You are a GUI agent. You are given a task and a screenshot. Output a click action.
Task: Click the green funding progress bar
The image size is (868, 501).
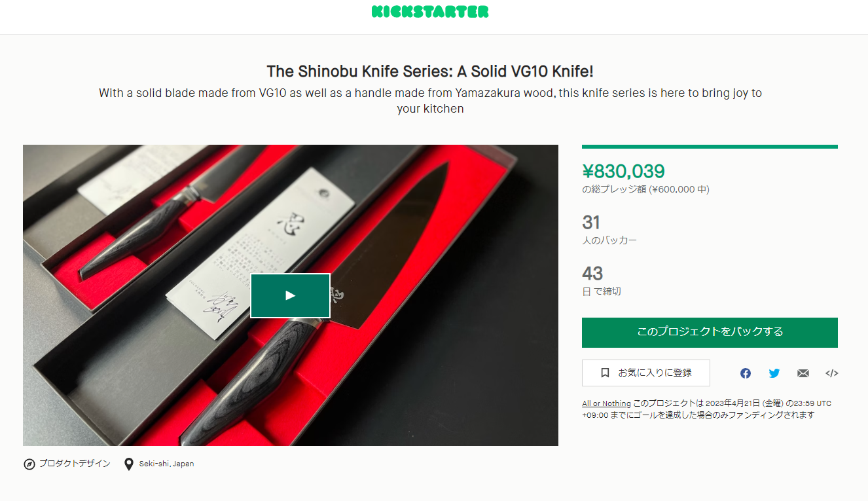point(710,147)
